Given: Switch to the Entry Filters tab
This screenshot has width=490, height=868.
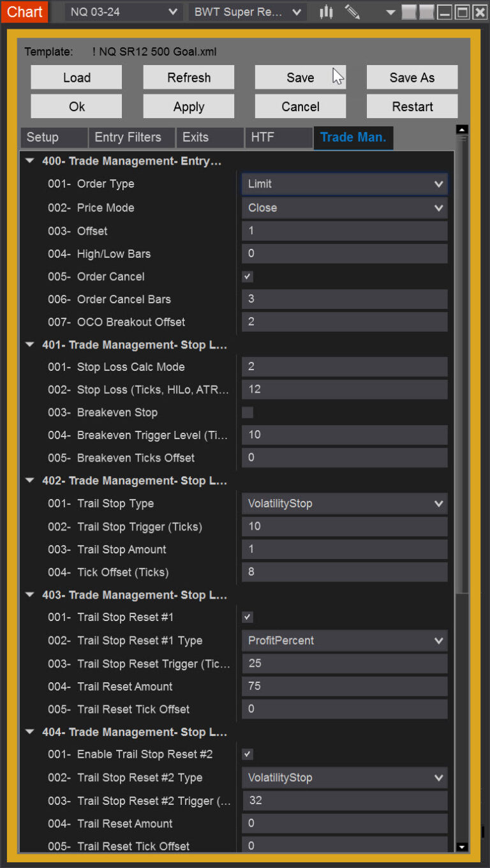Looking at the screenshot, I should tap(128, 137).
